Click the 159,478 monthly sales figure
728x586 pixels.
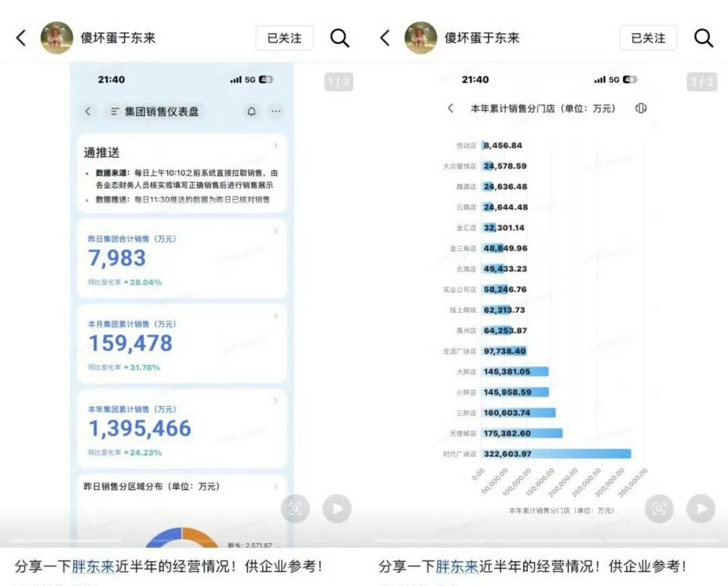130,343
